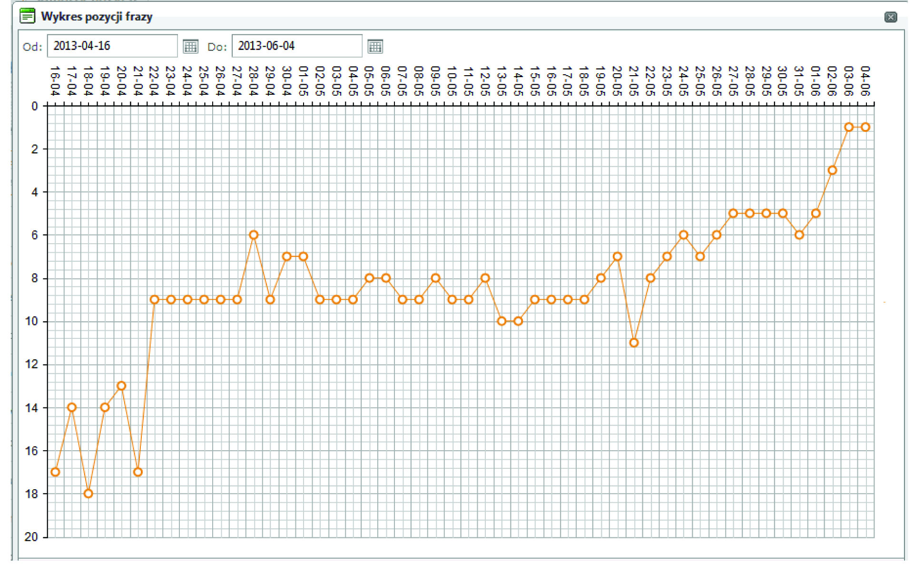The width and height of the screenshot is (924, 574).
Task: Select the data point for 18-04 at position 18
Action: (88, 494)
